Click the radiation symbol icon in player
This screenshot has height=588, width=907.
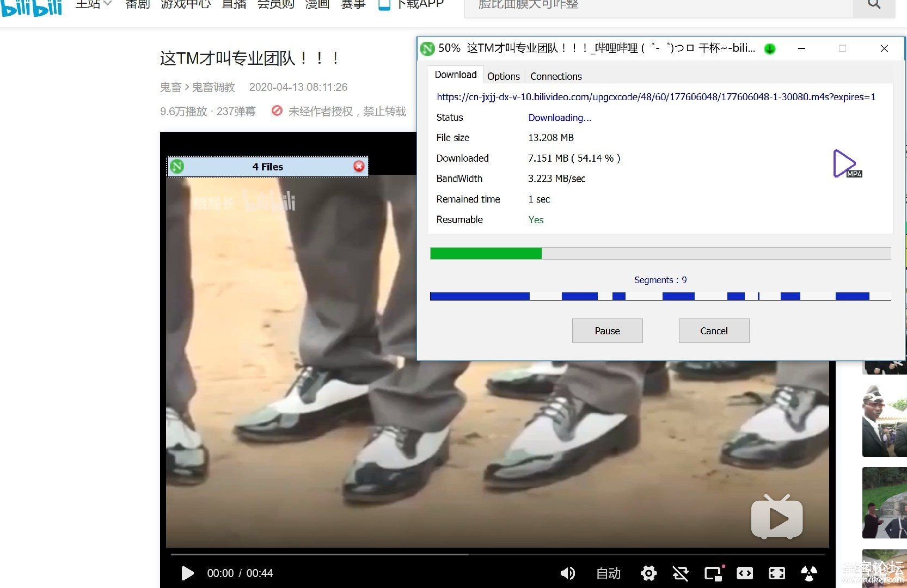click(808, 573)
